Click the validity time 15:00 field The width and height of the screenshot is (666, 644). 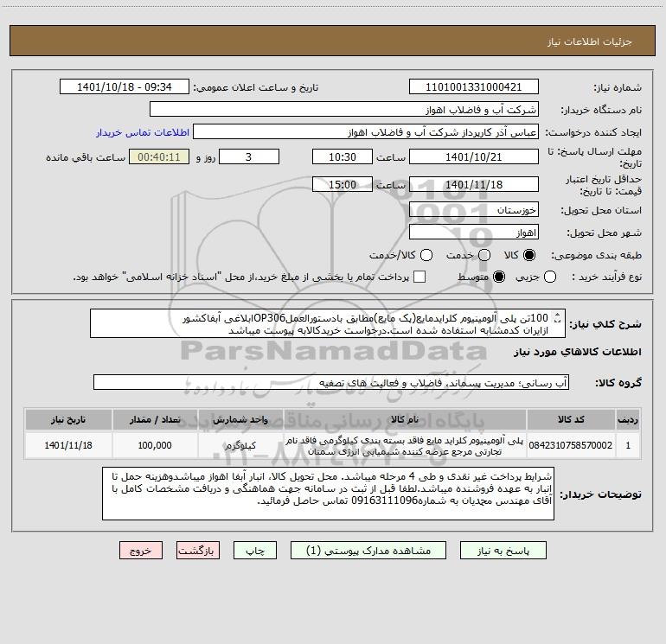click(343, 184)
